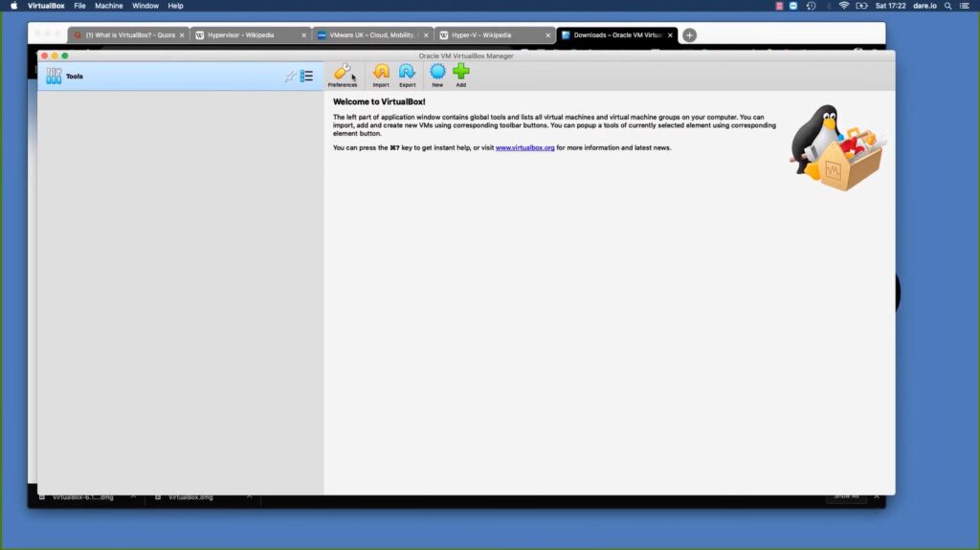Close the VMware UK tab

click(x=426, y=35)
